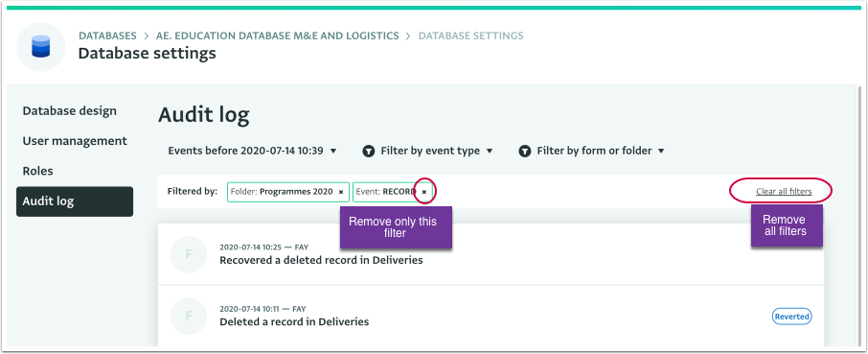Click Clear all filters link
Image resolution: width=868 pixels, height=354 pixels.
pyautogui.click(x=784, y=192)
